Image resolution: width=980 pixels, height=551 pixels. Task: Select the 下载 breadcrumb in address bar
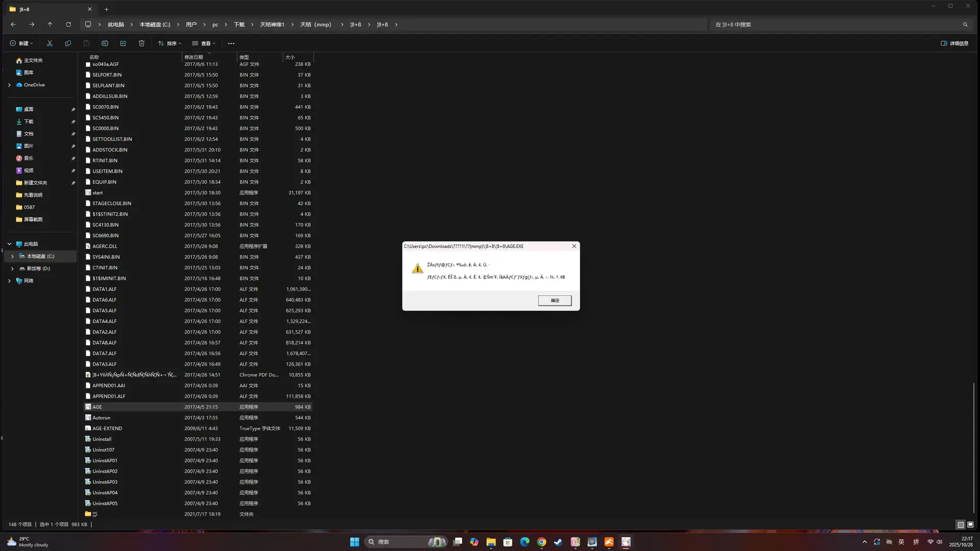tap(239, 24)
